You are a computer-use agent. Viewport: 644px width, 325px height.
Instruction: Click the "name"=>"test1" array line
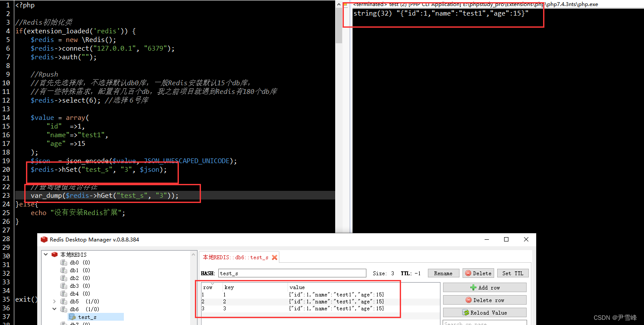(x=77, y=135)
